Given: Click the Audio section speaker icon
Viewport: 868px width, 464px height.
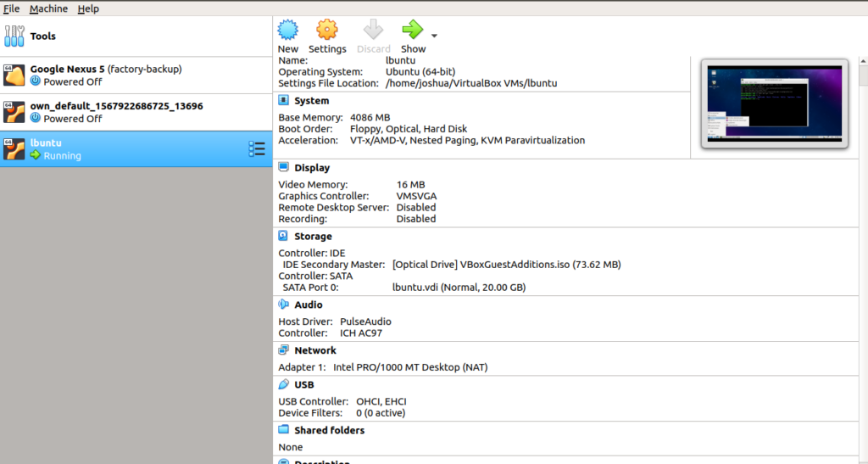Looking at the screenshot, I should (x=283, y=304).
